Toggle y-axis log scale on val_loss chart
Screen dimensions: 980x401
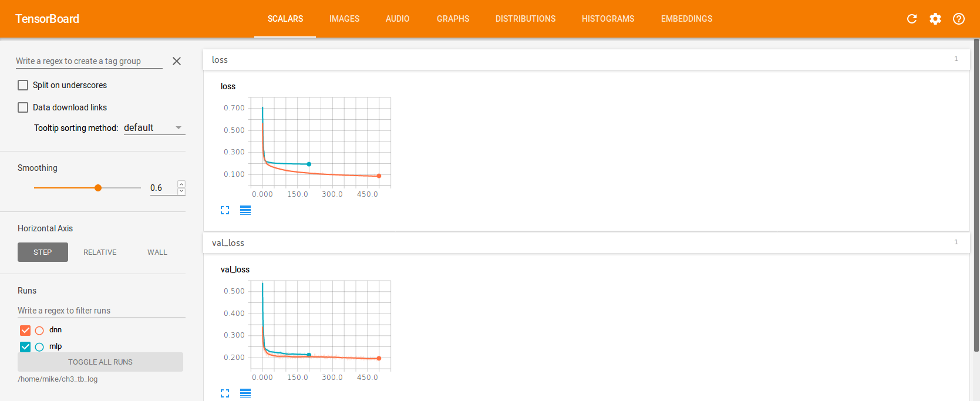pyautogui.click(x=245, y=393)
